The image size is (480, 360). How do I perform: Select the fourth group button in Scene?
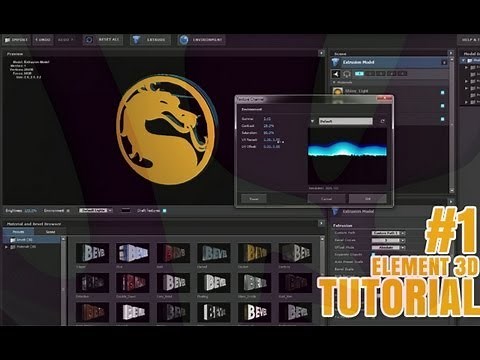tap(392, 73)
